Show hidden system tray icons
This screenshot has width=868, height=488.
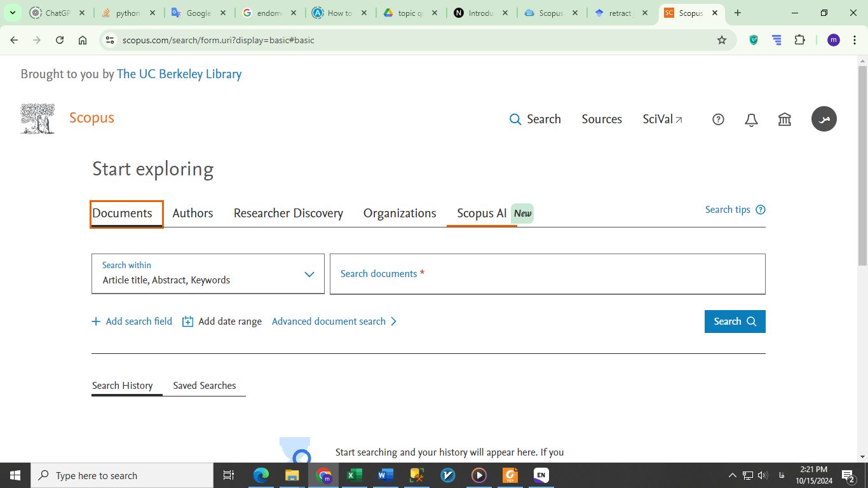click(732, 475)
